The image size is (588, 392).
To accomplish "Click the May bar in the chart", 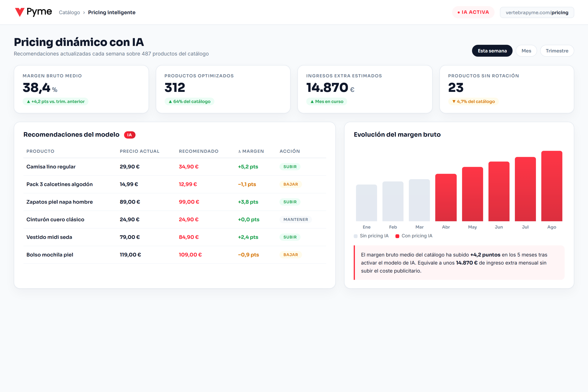I will tap(472, 194).
